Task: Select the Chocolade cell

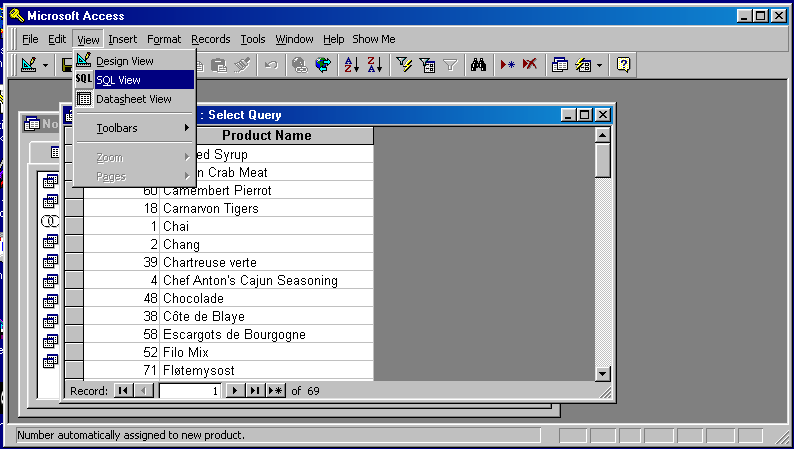Action: coord(267,298)
